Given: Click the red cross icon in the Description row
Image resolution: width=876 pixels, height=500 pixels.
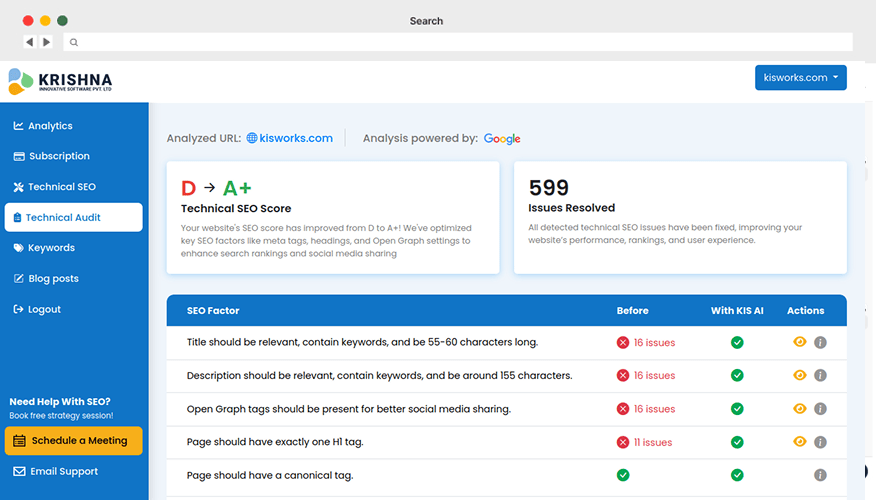Looking at the screenshot, I should point(623,375).
